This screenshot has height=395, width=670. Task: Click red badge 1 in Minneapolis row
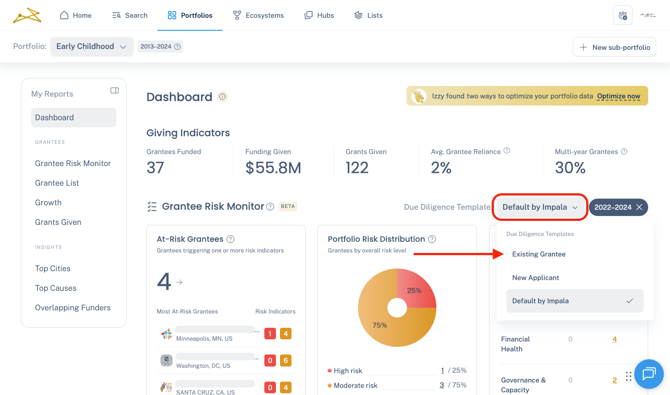[270, 333]
